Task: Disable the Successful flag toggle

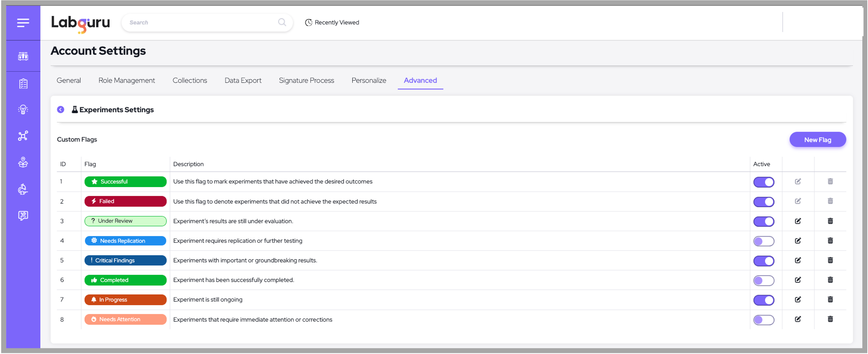Action: 763,182
